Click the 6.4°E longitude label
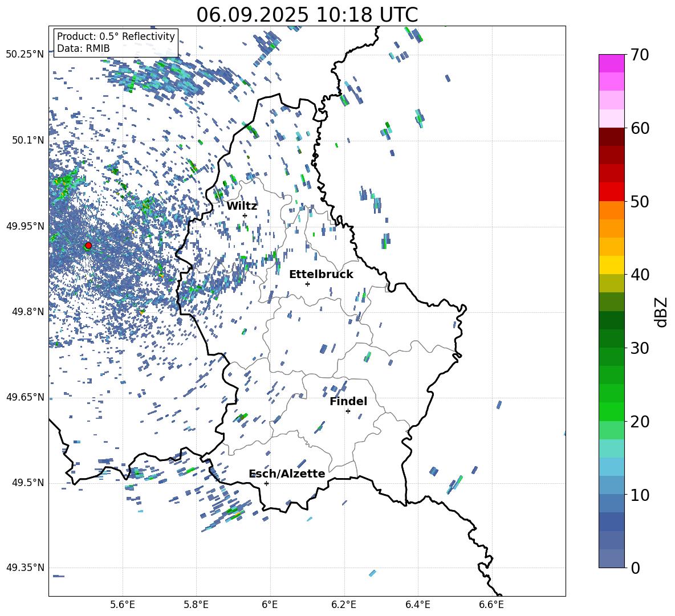This screenshot has width=675, height=616. 417,605
